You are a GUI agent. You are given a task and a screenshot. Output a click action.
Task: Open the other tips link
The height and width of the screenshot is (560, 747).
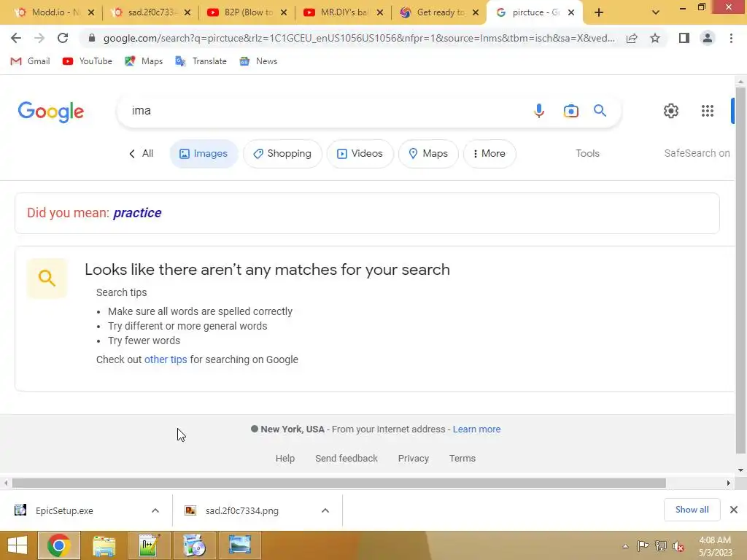pos(166,359)
